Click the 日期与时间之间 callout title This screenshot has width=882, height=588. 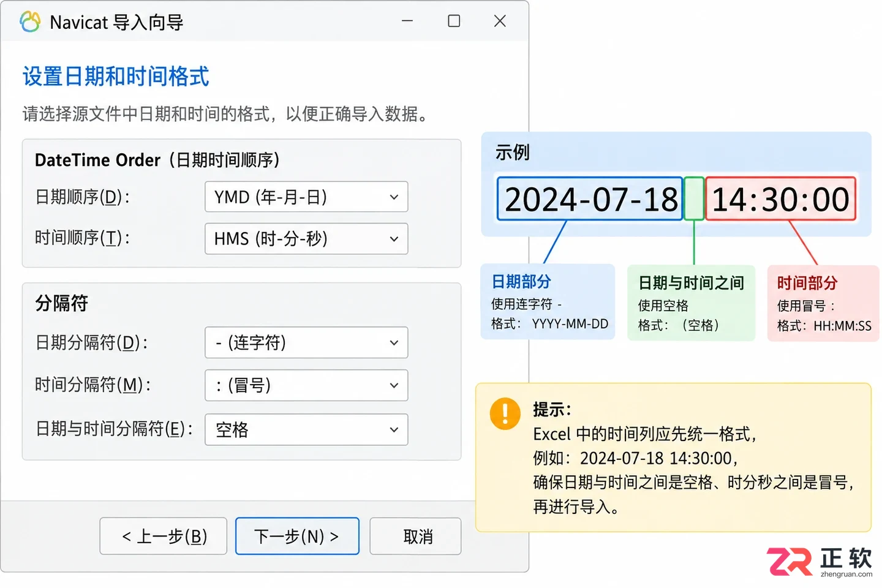tap(691, 283)
